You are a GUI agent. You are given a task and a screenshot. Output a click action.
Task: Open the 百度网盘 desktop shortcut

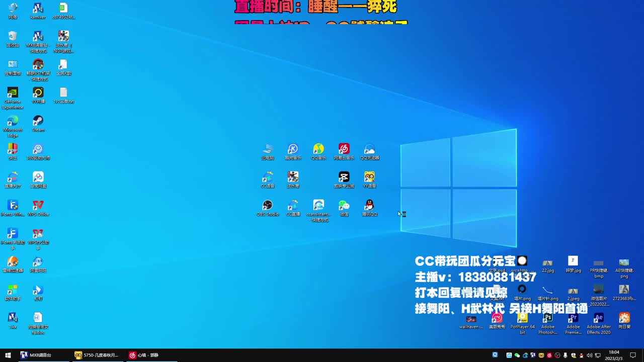pyautogui.click(x=38, y=180)
